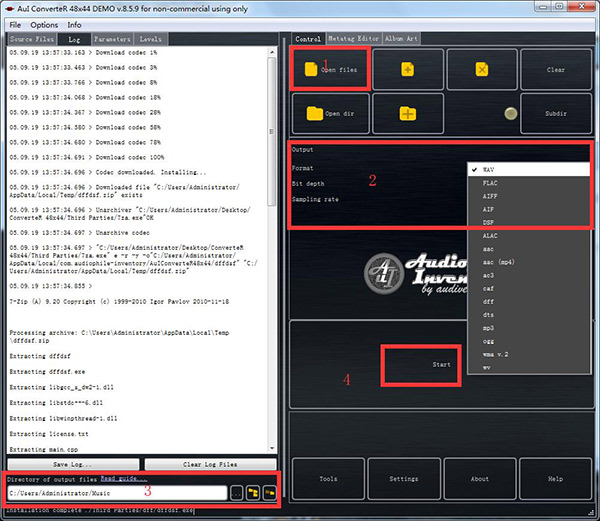This screenshot has width=600, height=521.
Task: Click the output directory path field
Action: click(x=117, y=493)
